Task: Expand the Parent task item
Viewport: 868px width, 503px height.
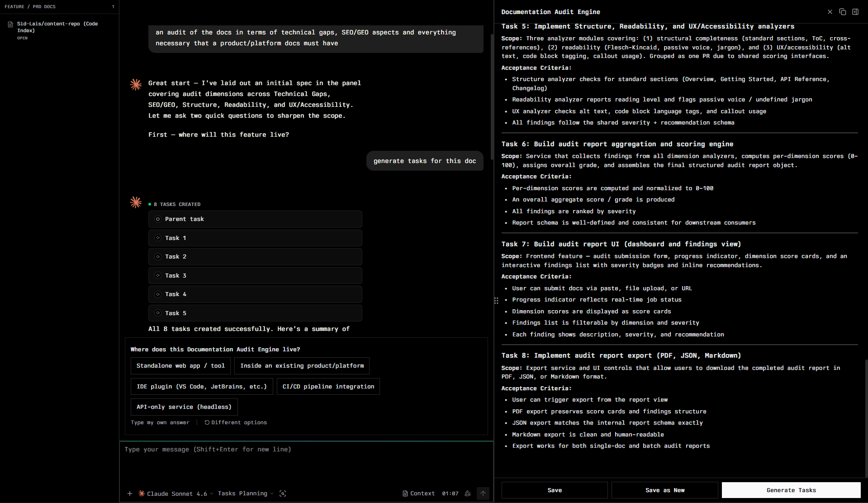Action: click(x=255, y=219)
